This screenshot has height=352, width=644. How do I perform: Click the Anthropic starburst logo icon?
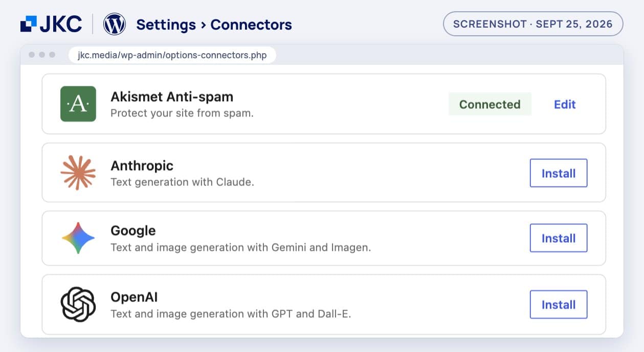click(x=78, y=173)
